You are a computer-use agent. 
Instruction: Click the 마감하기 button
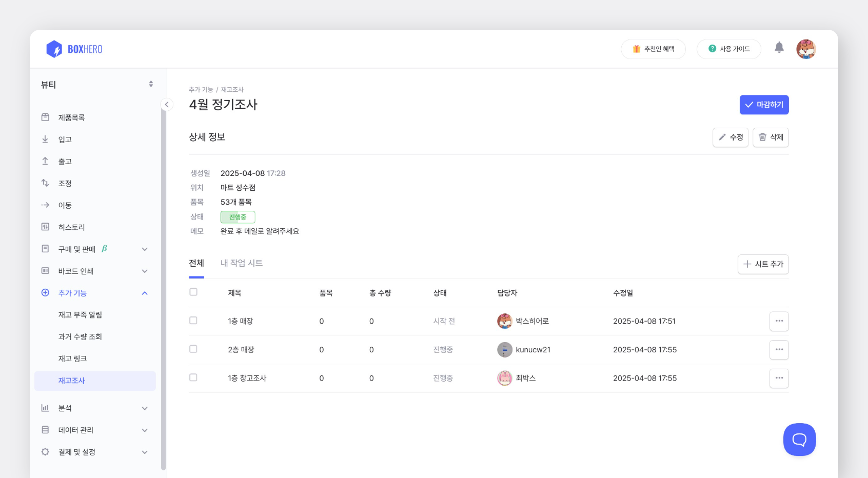pyautogui.click(x=764, y=105)
